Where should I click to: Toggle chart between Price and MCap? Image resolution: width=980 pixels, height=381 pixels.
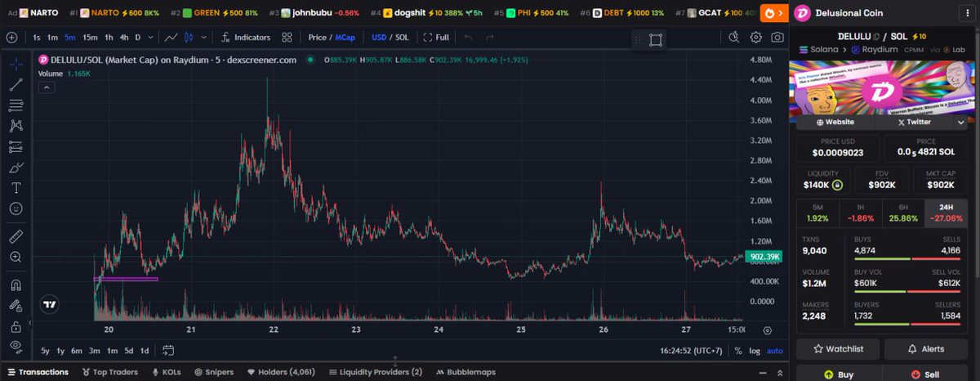(332, 38)
